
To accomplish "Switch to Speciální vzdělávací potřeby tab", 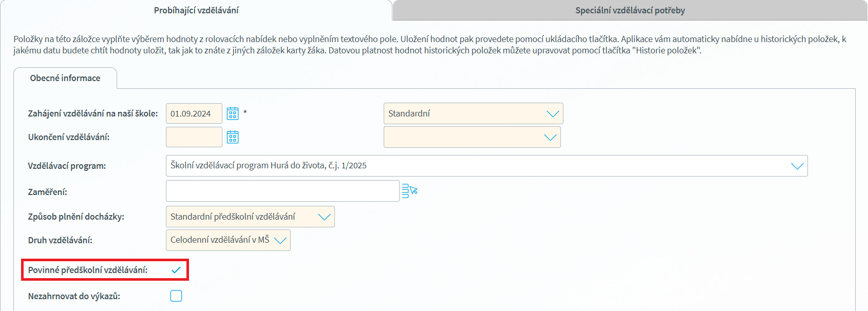I will pyautogui.click(x=630, y=10).
